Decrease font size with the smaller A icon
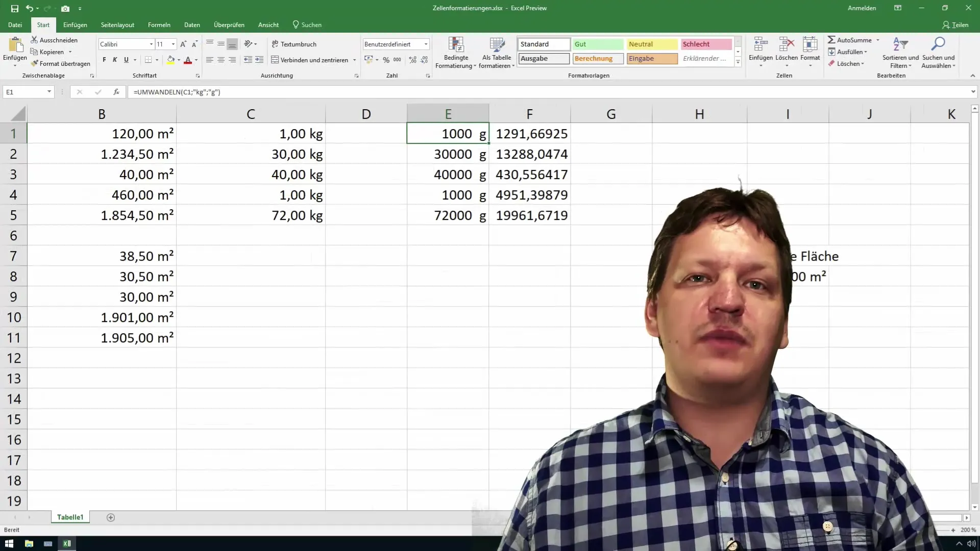This screenshot has width=980, height=551. click(194, 44)
